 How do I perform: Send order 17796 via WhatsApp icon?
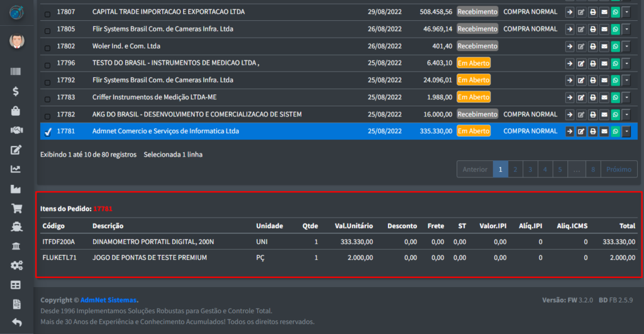pos(615,63)
